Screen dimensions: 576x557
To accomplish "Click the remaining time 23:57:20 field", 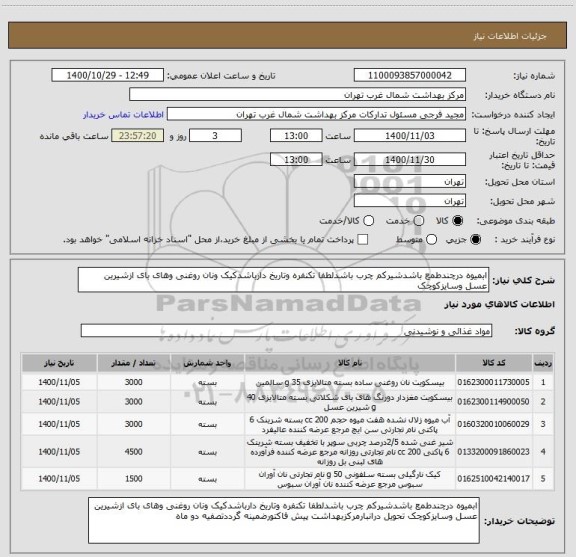I will [x=138, y=136].
